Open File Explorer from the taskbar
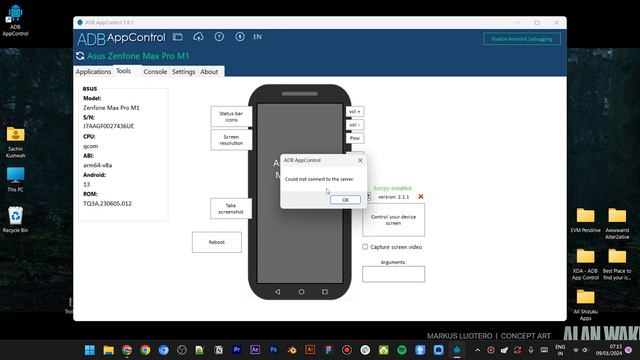This screenshot has height=360, width=640. pos(108,350)
